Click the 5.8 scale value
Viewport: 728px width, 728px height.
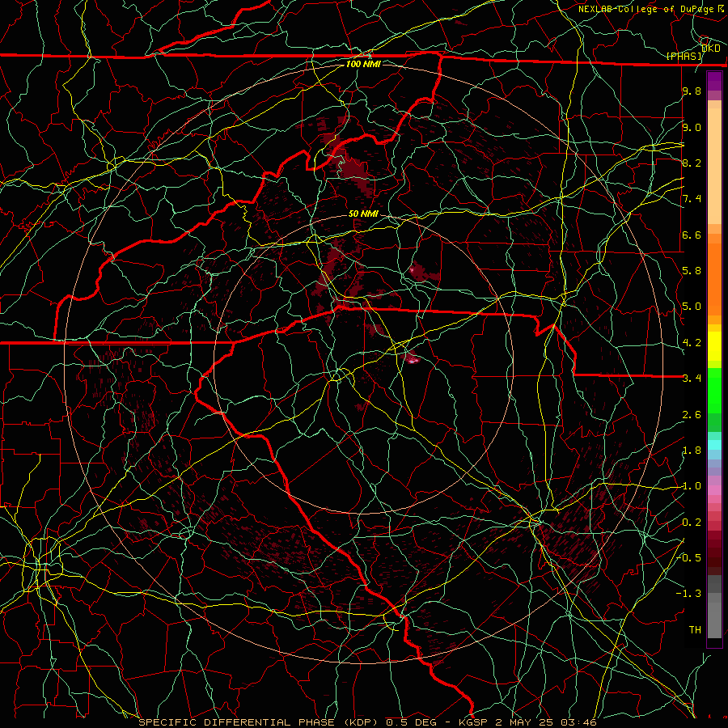692,271
